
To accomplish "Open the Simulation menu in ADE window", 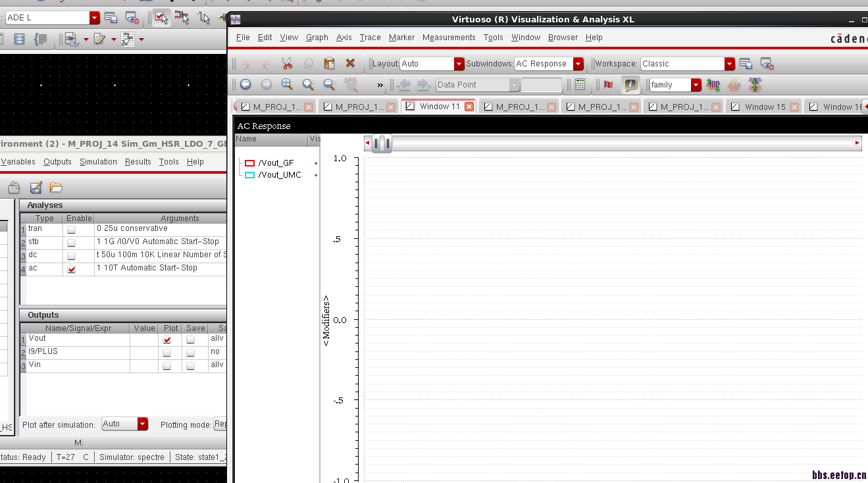I will pos(98,162).
